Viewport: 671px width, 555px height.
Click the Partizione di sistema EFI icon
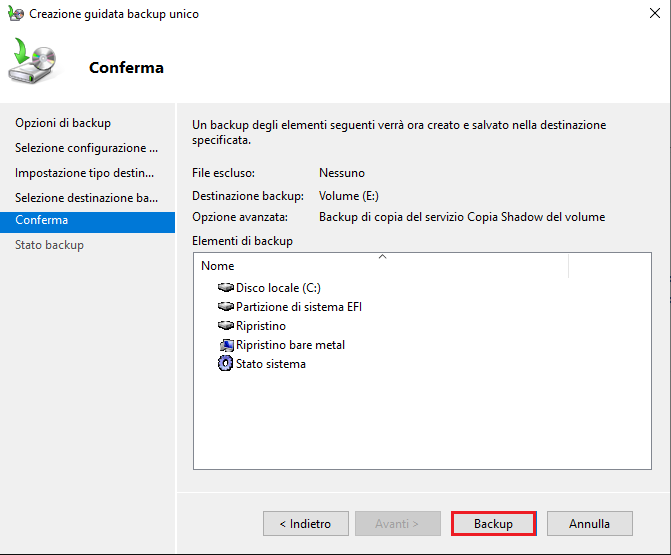pyautogui.click(x=225, y=307)
